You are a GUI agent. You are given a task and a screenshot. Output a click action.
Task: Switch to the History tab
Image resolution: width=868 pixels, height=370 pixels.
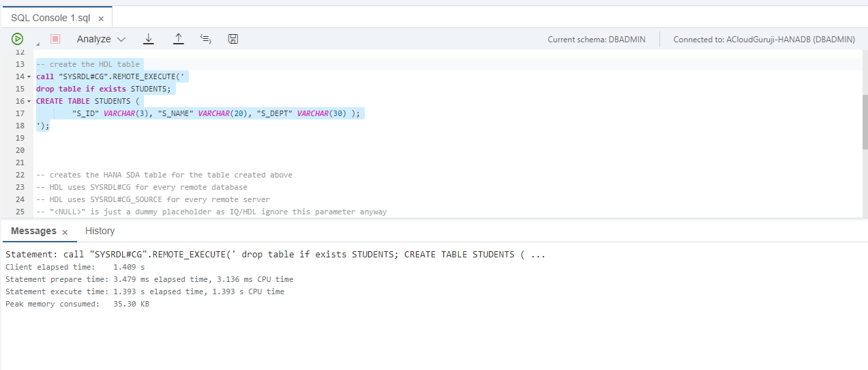[x=100, y=231]
